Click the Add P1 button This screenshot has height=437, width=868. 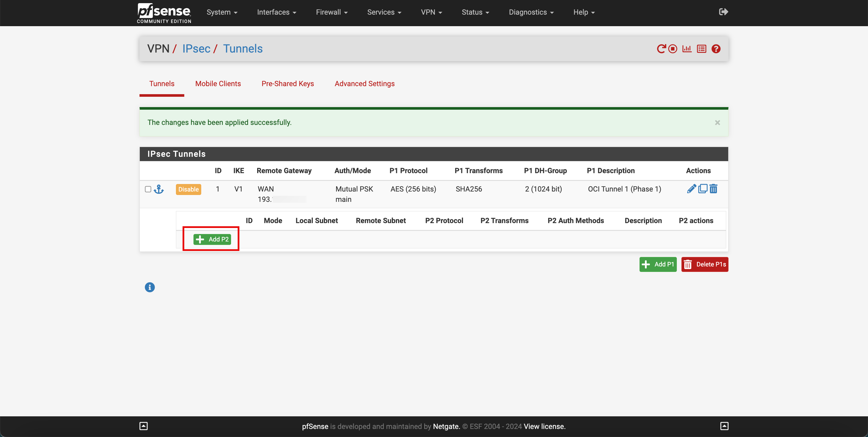(x=658, y=264)
